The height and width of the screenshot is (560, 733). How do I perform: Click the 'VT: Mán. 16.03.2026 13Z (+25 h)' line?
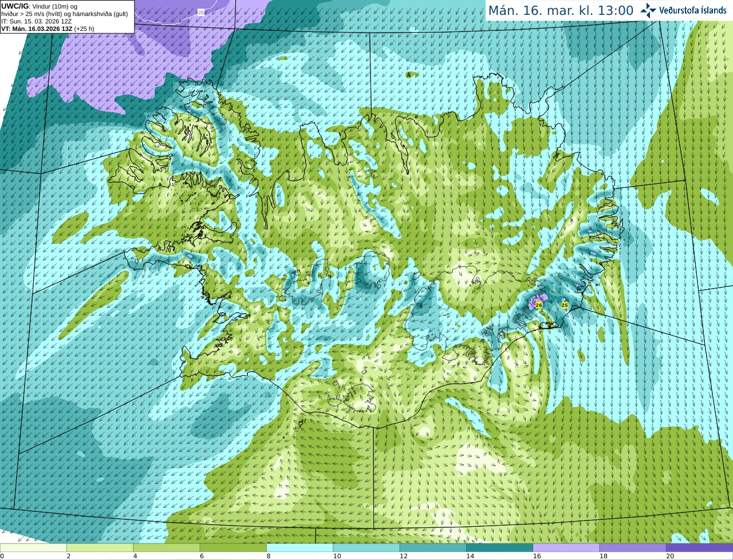click(48, 29)
